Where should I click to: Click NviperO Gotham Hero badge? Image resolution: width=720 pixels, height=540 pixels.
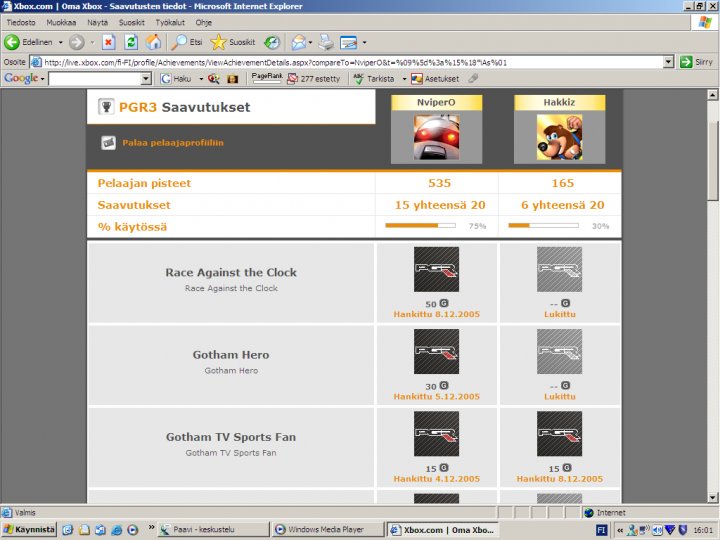tap(436, 351)
